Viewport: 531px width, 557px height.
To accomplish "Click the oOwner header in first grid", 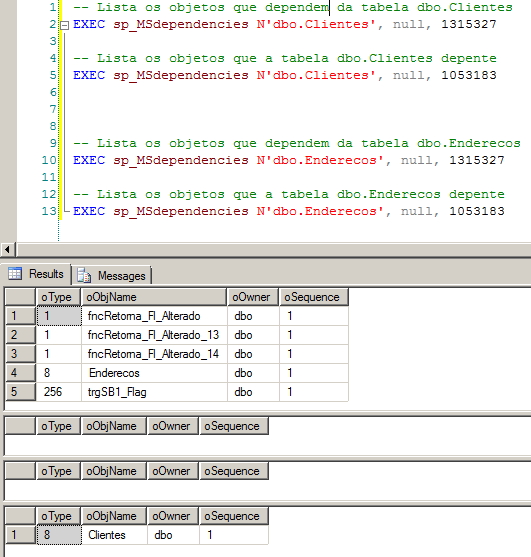I will pos(253,297).
